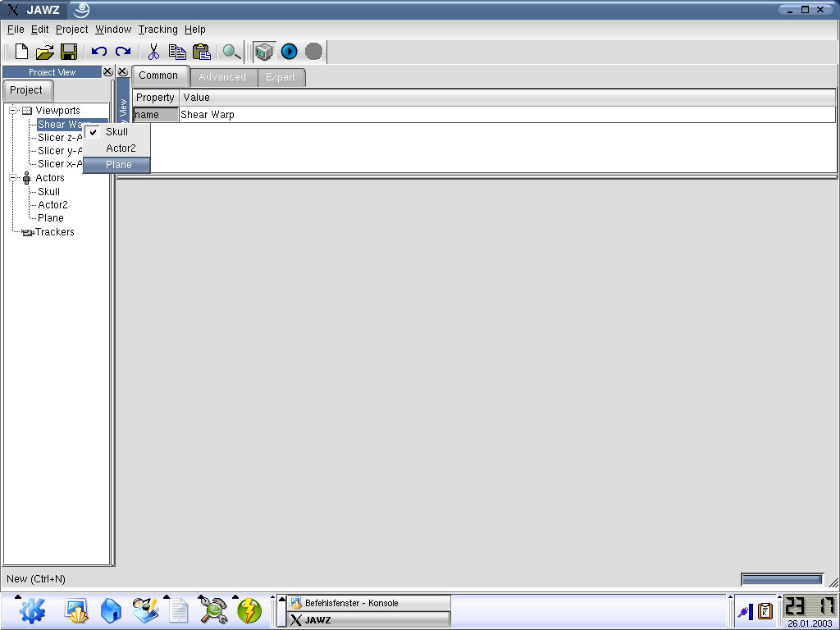Click the Cut scissors icon
This screenshot has width=840, height=630.
(x=153, y=52)
